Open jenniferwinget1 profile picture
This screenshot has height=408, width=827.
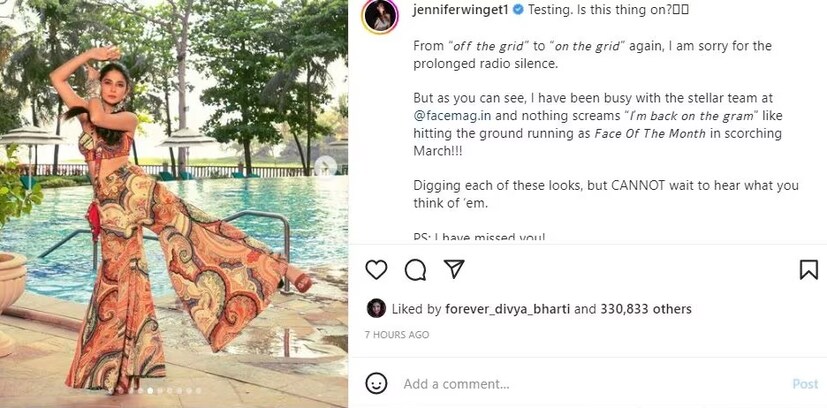click(378, 18)
